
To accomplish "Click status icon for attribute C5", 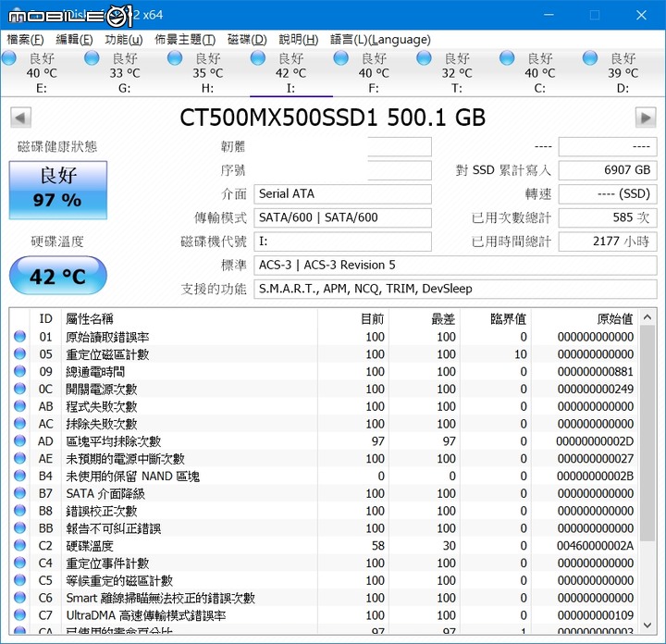I will pos(19,580).
